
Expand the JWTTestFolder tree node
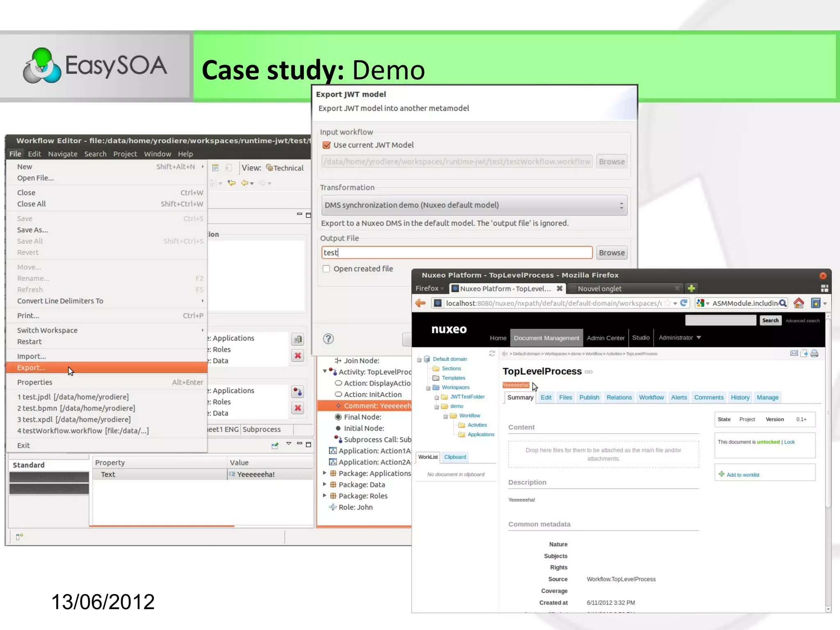[x=436, y=397]
